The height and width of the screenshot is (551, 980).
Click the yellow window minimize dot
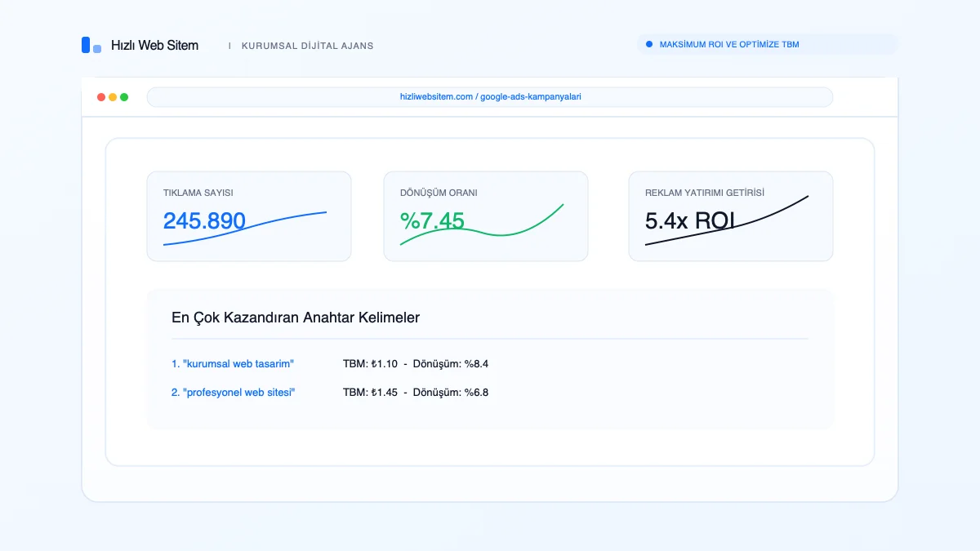pos(113,97)
